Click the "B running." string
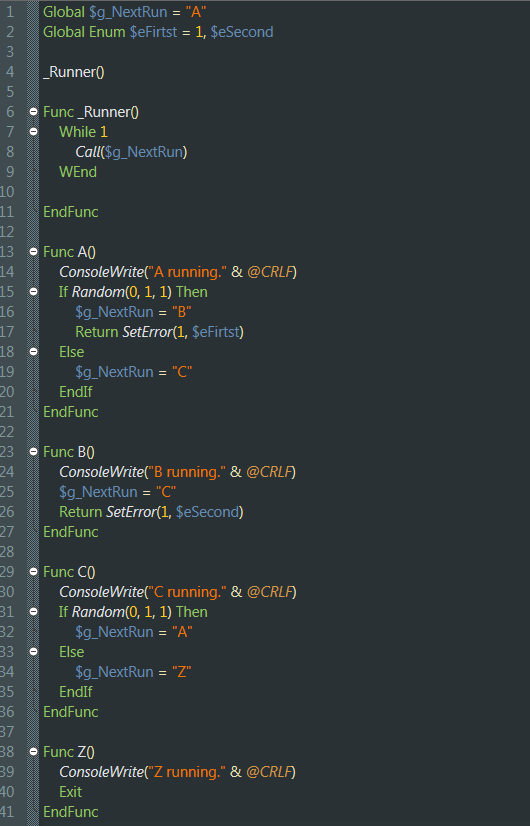Screen dimensions: 530x826 [187, 472]
